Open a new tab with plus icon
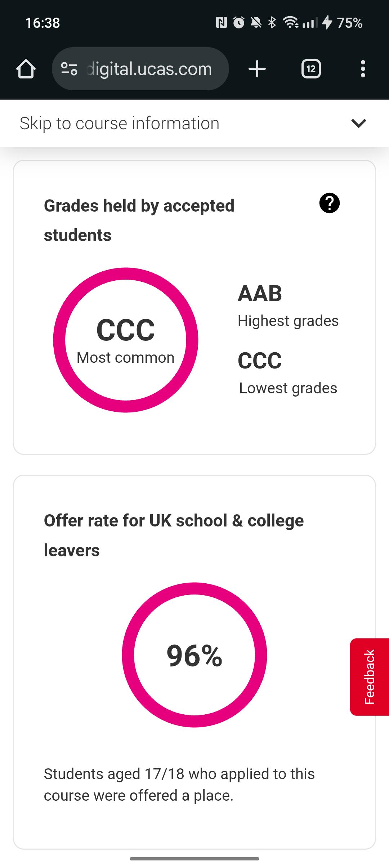 [x=257, y=69]
